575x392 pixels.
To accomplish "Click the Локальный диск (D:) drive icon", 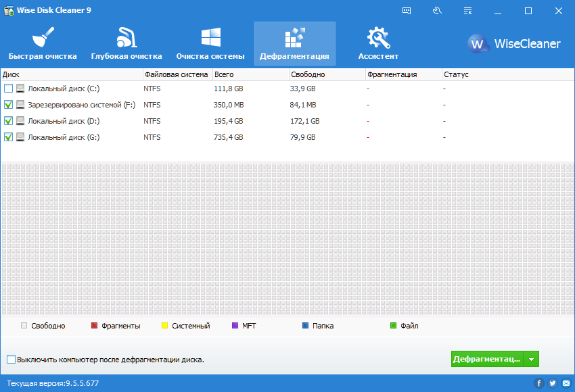I will coord(20,121).
